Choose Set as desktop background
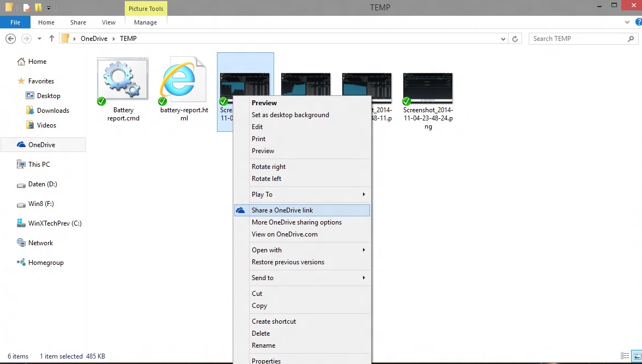Viewport: 642px width, 364px height. 302,115
